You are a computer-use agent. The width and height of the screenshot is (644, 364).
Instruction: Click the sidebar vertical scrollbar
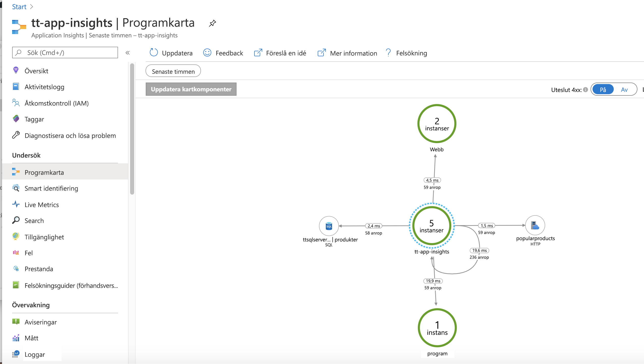(x=132, y=129)
